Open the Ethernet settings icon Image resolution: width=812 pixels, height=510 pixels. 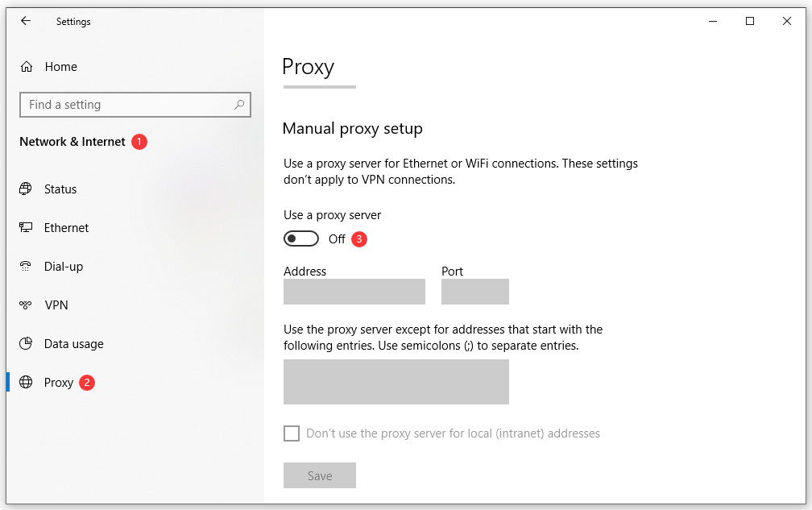click(25, 227)
